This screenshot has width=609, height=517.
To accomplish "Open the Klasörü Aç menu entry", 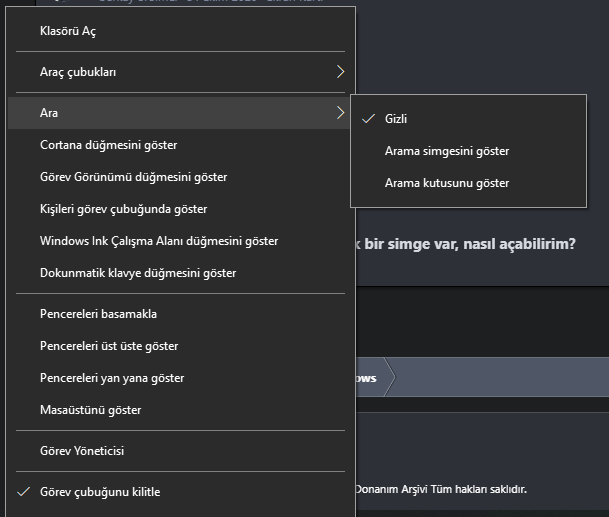I will [68, 31].
